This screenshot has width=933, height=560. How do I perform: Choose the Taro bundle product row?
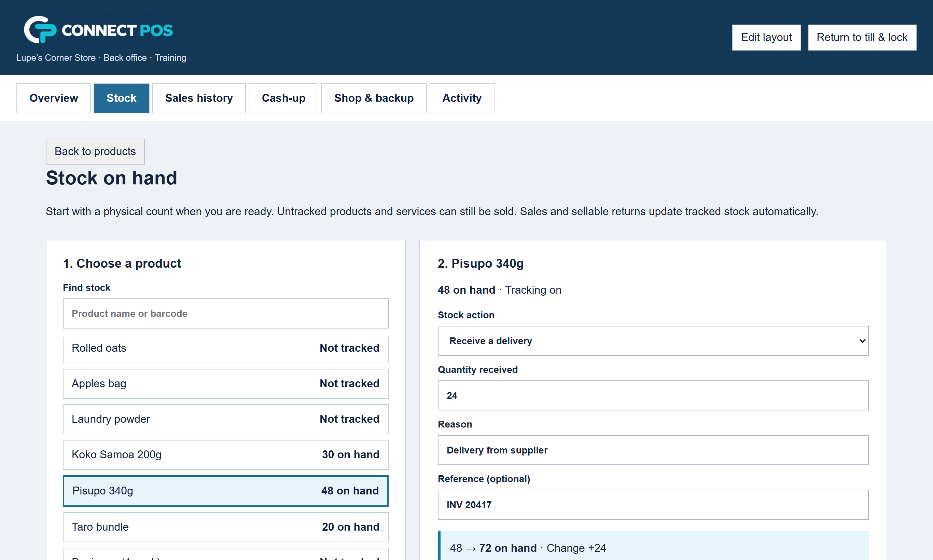coord(226,527)
